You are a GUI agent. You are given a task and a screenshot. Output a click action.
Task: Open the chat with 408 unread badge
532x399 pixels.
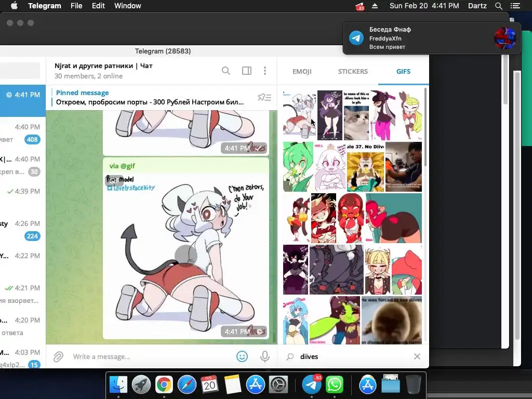pos(23,133)
